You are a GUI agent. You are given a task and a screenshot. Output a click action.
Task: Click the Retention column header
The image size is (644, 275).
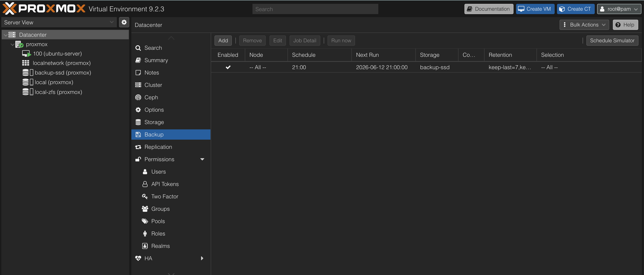coord(510,55)
